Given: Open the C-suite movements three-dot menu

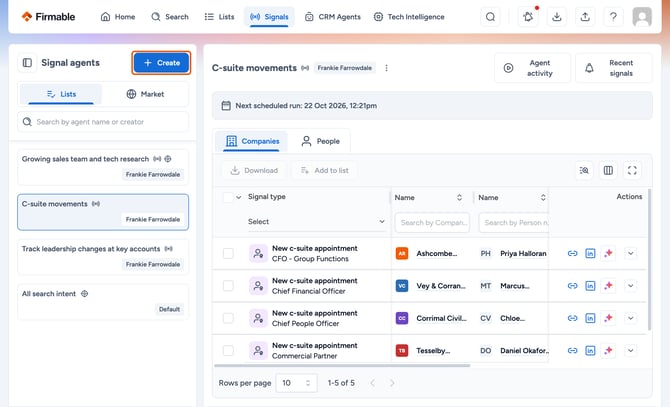Looking at the screenshot, I should coord(386,68).
